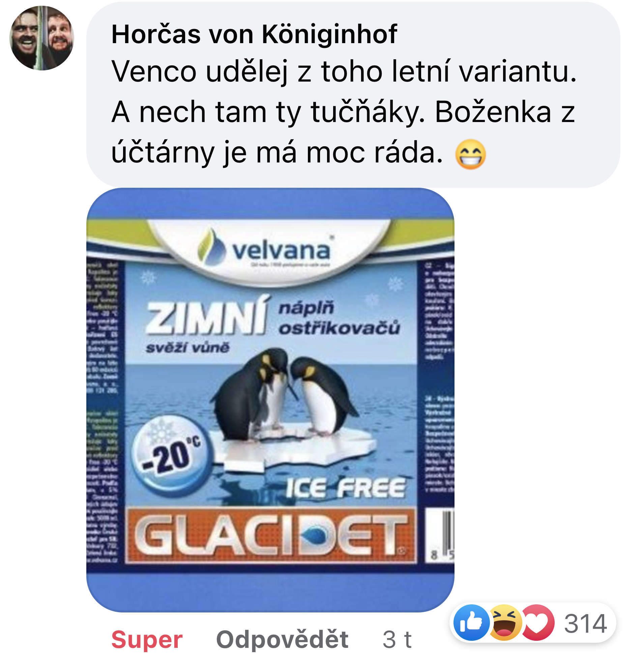Open Horčas von Königinhof's profile name
644x662 pixels.
point(254,34)
